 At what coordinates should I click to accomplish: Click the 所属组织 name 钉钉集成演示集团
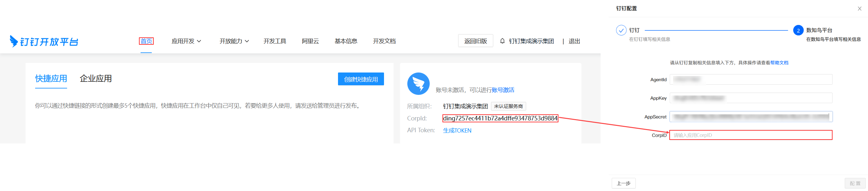click(465, 106)
